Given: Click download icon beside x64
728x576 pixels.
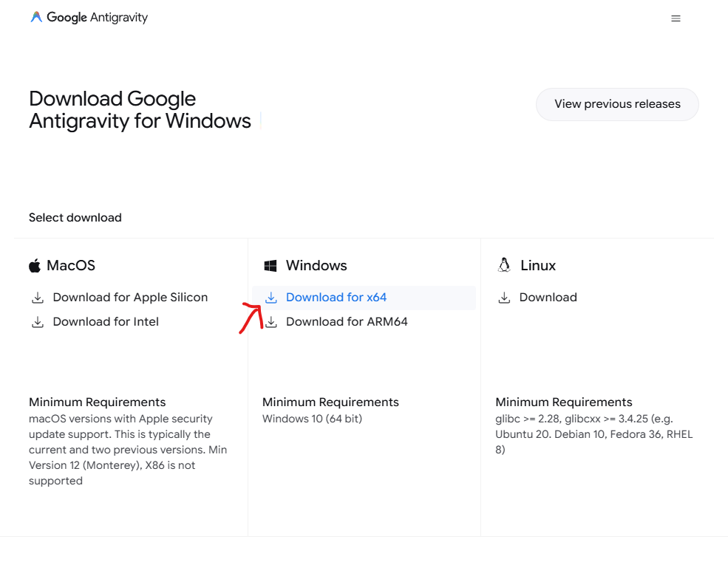Looking at the screenshot, I should click(x=271, y=298).
